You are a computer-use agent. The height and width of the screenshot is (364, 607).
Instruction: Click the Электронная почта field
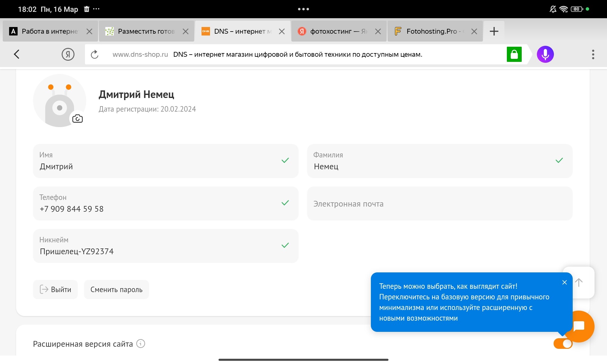pyautogui.click(x=439, y=204)
